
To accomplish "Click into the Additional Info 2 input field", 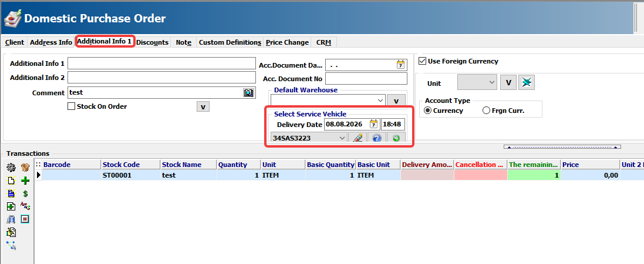I will coord(162,77).
